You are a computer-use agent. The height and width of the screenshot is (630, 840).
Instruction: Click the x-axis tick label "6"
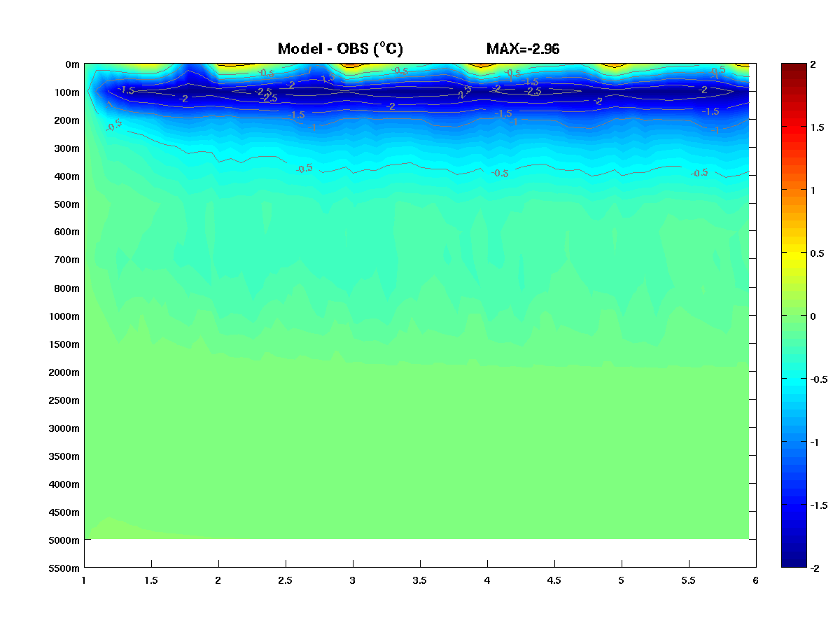(756, 580)
